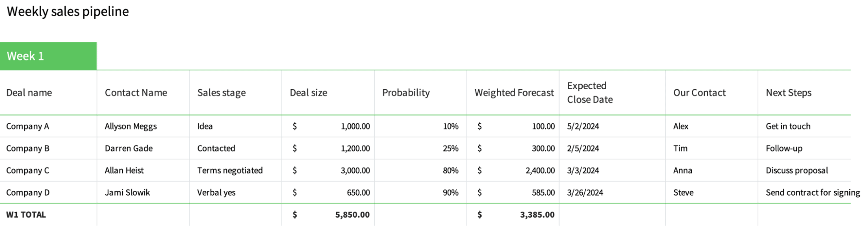Click the 3,385.00 total forecast cell

tap(537, 215)
